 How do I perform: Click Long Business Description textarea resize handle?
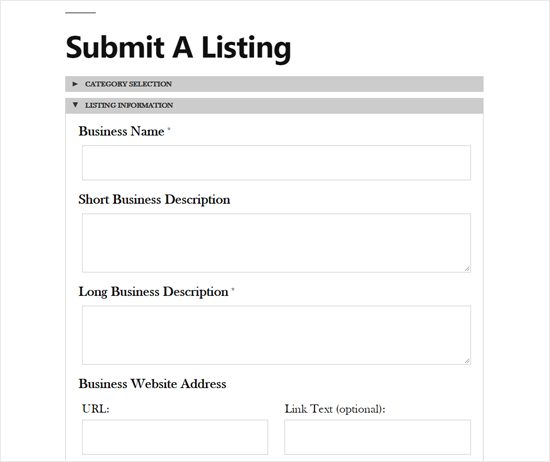point(467,361)
